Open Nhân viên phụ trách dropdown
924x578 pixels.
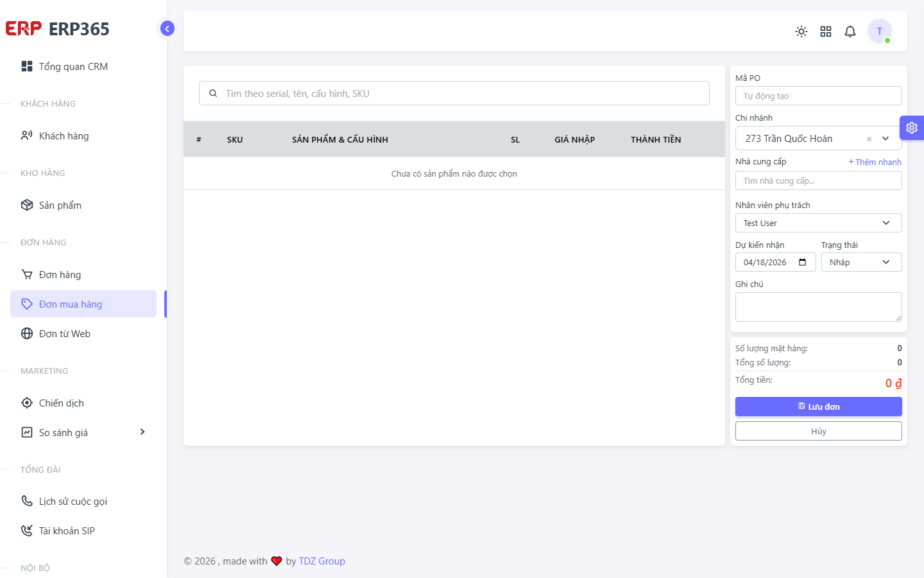click(x=819, y=223)
